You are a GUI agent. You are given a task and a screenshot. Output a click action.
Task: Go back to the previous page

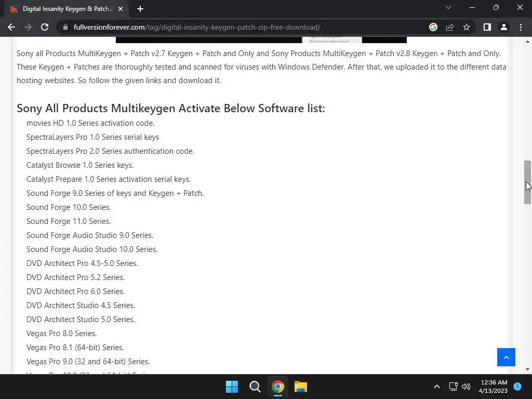[x=11, y=27]
